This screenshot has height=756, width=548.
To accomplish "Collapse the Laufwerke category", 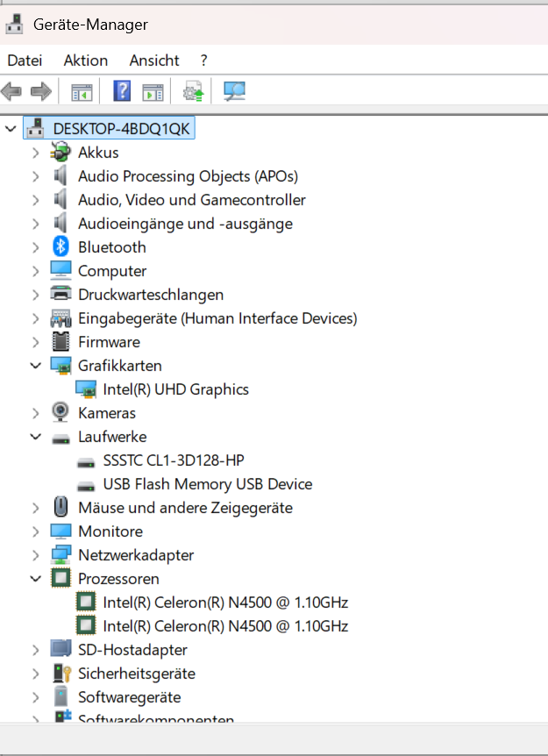I will [x=36, y=437].
